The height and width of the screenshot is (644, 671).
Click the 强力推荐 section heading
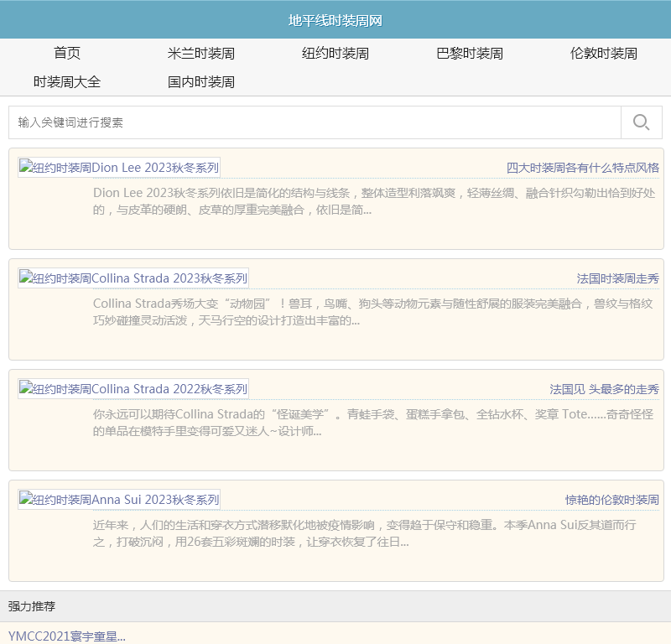32,606
